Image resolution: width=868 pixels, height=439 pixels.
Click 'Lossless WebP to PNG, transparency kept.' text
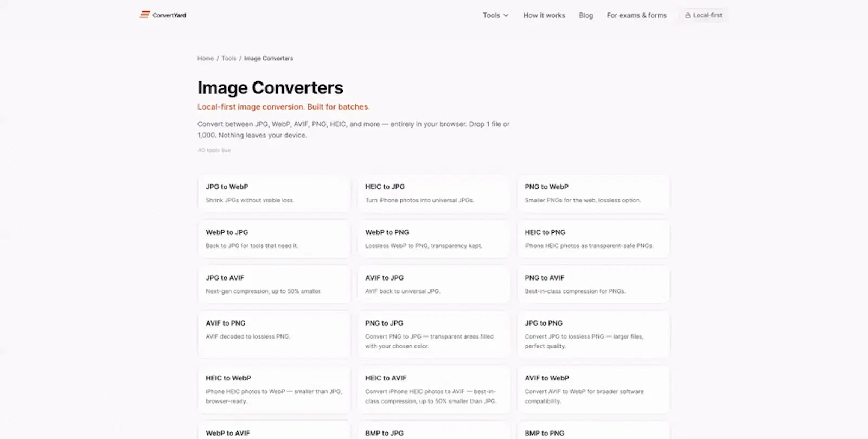(x=424, y=246)
